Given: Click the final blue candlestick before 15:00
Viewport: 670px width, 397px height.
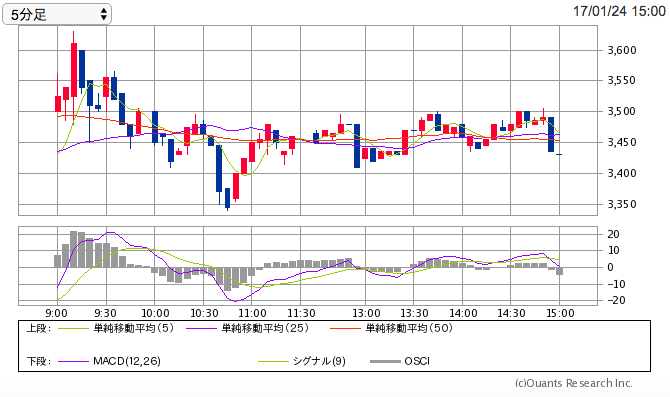Looking at the screenshot, I should [551, 134].
